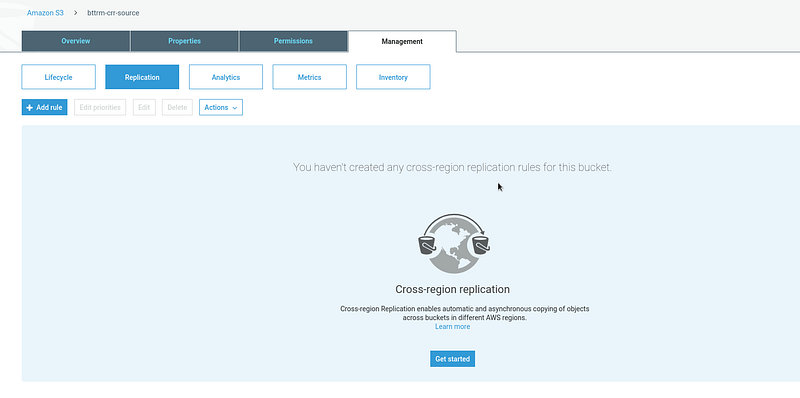Open the Lifecycle section
The image size is (800, 398).
click(59, 77)
